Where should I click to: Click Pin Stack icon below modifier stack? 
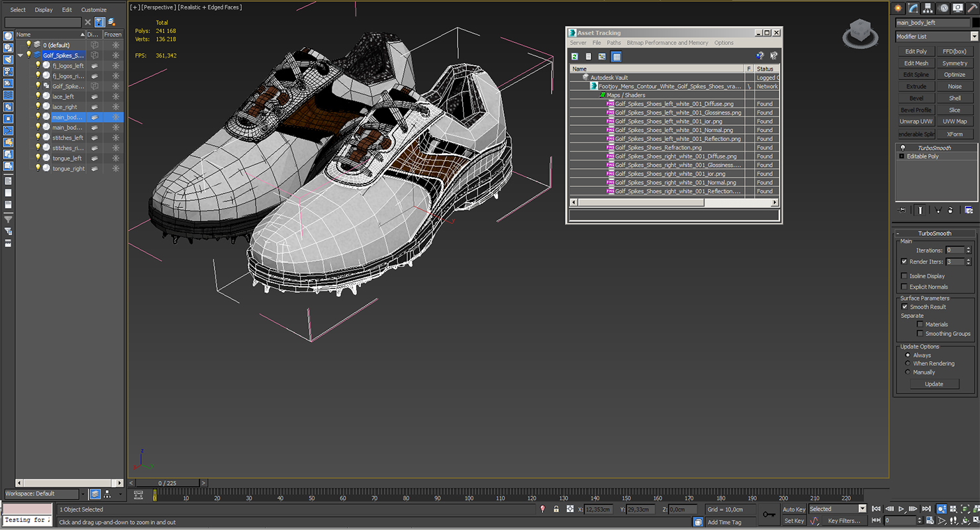pos(902,210)
